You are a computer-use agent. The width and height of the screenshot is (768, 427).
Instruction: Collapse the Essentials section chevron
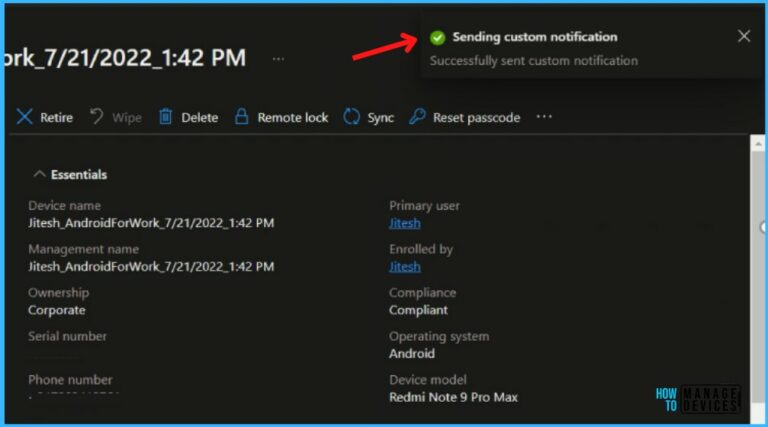click(x=40, y=174)
